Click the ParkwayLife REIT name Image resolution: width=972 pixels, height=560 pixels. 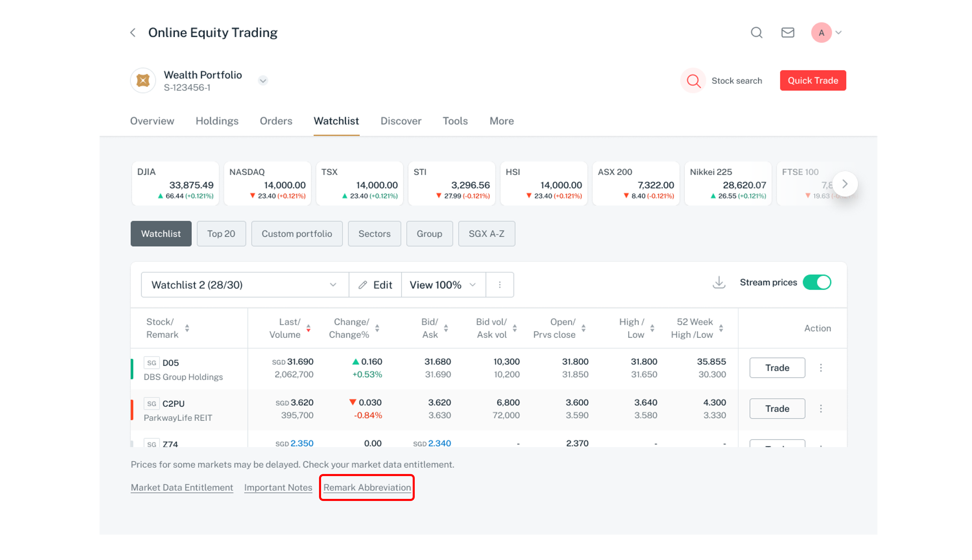pos(178,418)
